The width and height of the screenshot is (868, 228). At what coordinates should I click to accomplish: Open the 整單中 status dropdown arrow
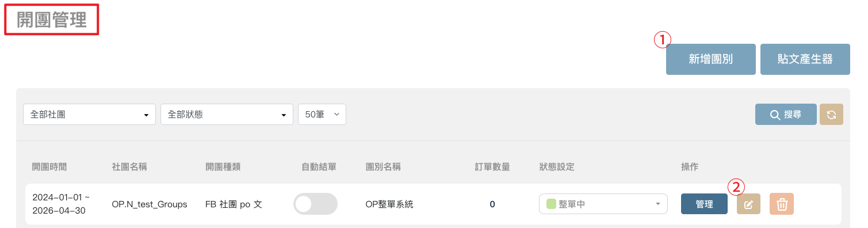coord(657,204)
